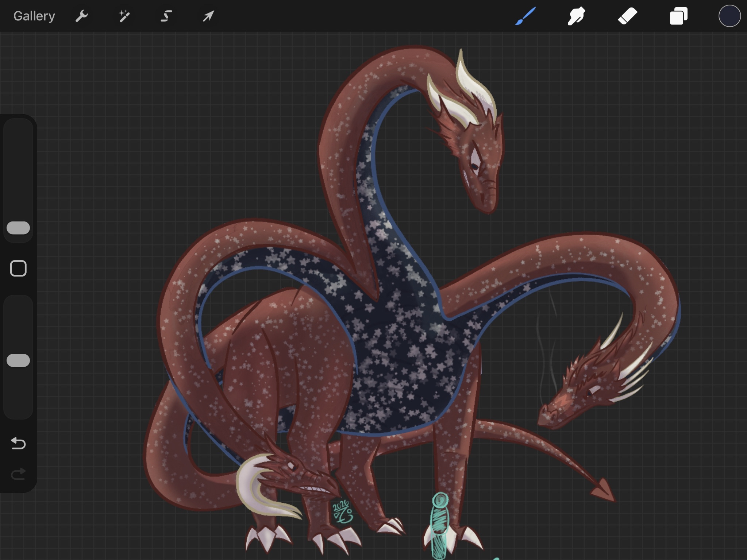
Task: Open Adjustments magic wand menu
Action: [x=124, y=16]
